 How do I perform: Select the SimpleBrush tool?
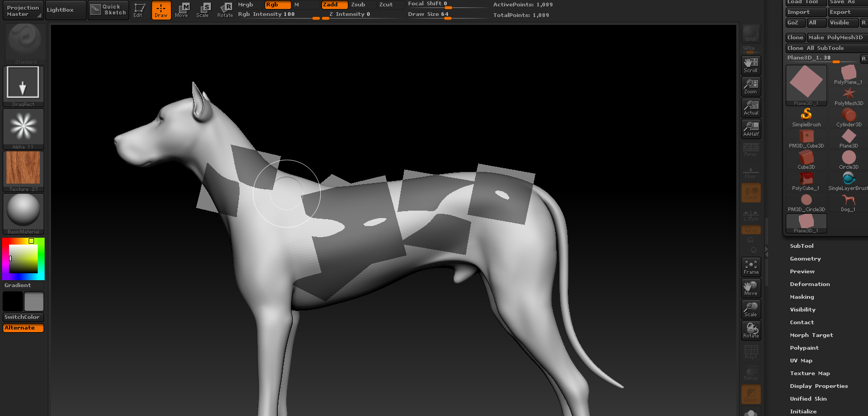(x=806, y=117)
